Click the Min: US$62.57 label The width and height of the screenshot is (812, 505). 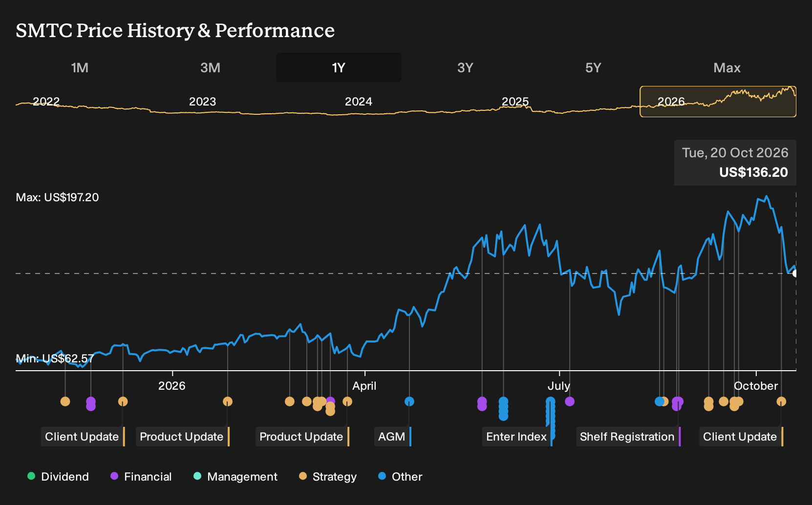click(x=55, y=358)
